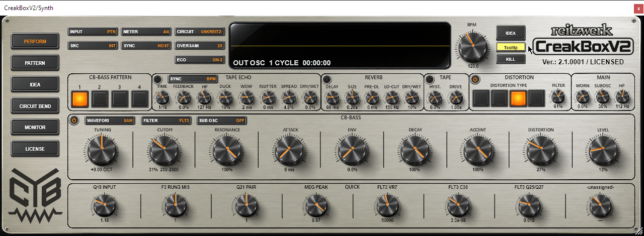Viewport: 644px width, 236px height.
Task: Click the CB-Bass DECAY knob
Action: [415, 150]
